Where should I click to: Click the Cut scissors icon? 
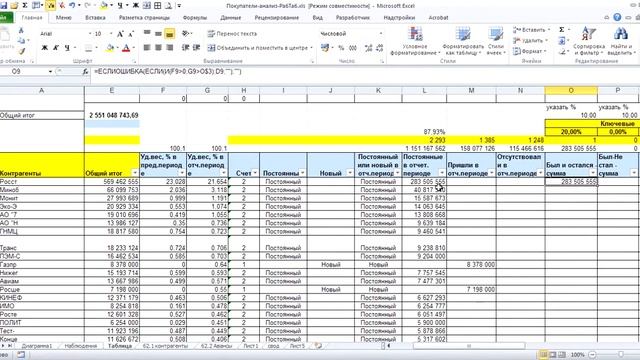pos(22,30)
